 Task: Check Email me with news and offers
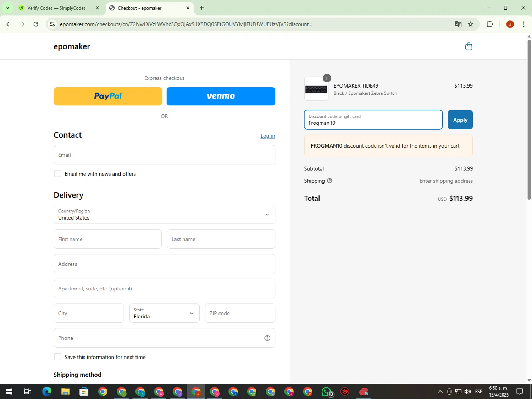tap(57, 173)
